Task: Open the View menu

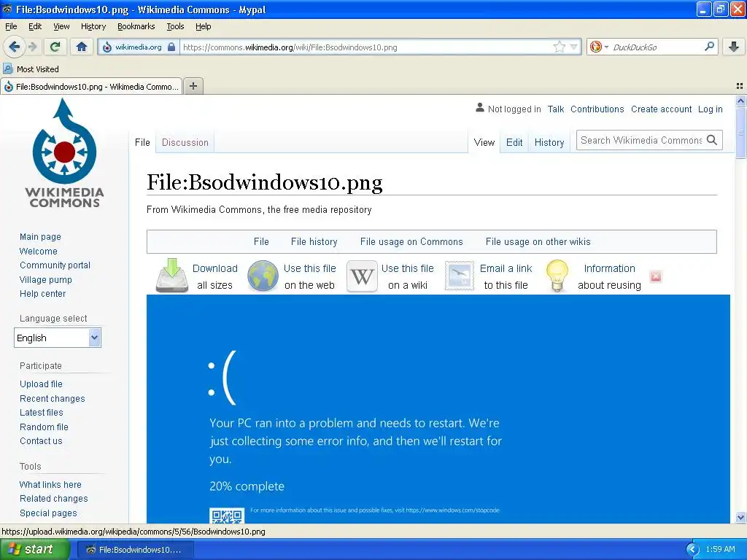Action: tap(61, 26)
